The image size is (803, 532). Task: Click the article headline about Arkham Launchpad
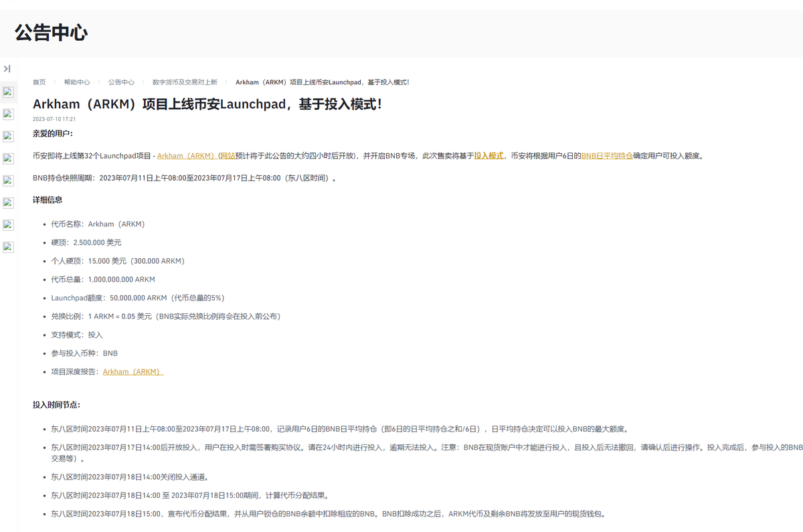207,104
